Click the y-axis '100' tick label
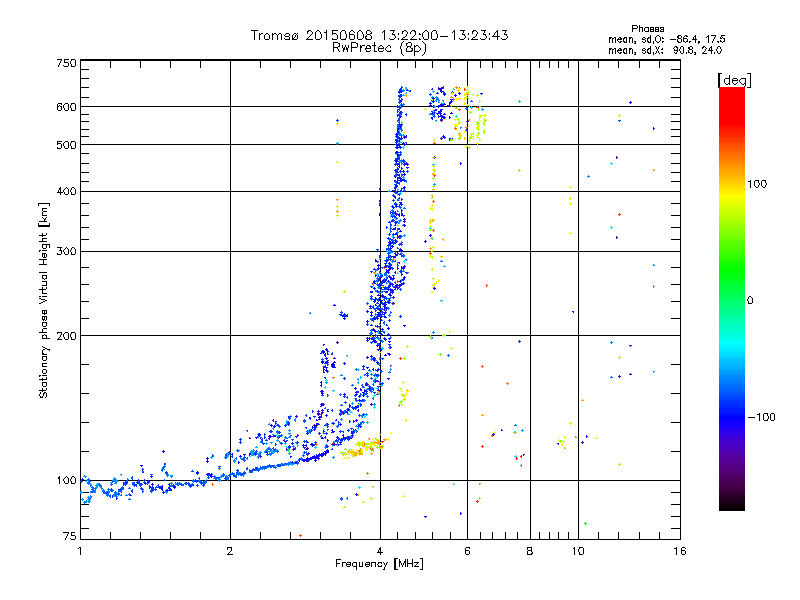The height and width of the screenshot is (600, 800). (66, 480)
